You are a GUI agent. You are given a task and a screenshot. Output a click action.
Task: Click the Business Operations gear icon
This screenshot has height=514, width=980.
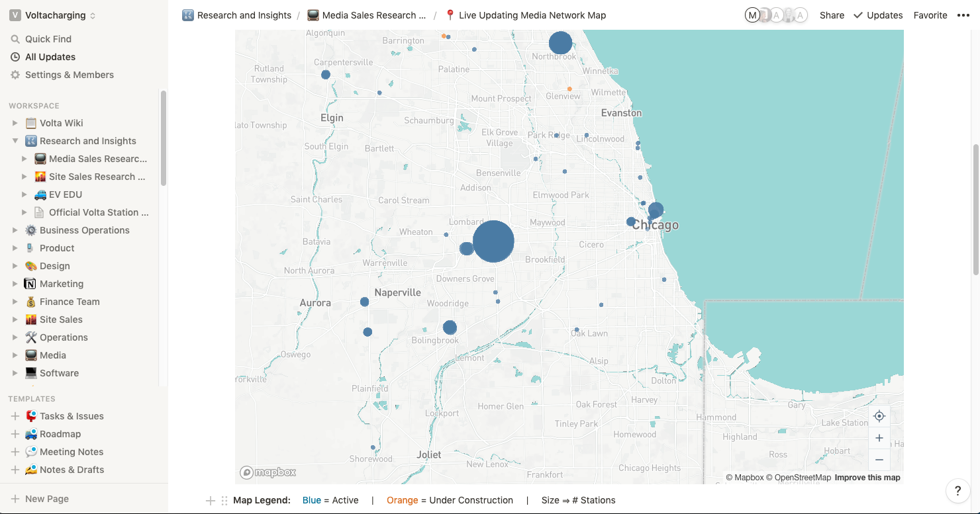[30, 230]
